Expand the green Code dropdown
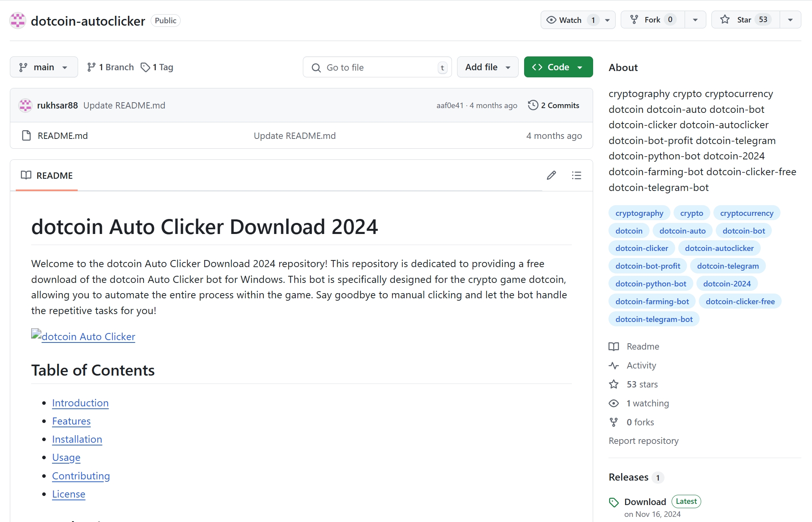The height and width of the screenshot is (522, 812). pyautogui.click(x=558, y=67)
